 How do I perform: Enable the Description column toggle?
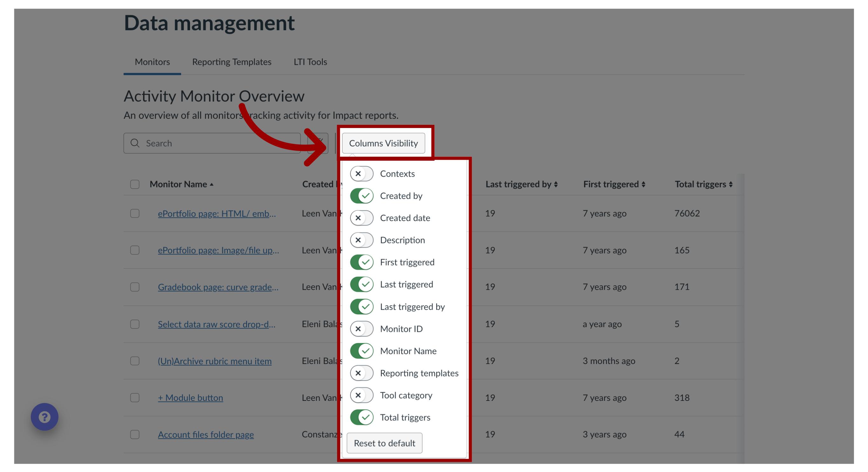[362, 240]
